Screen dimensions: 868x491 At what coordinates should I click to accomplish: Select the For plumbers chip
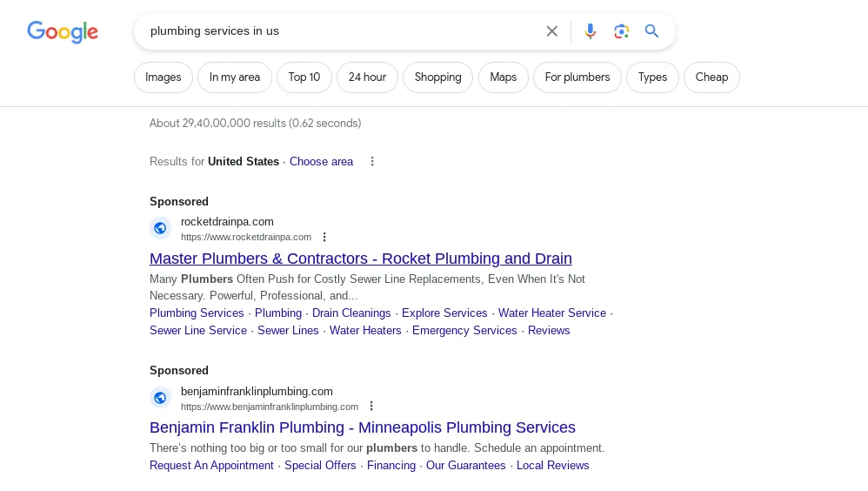coord(578,77)
